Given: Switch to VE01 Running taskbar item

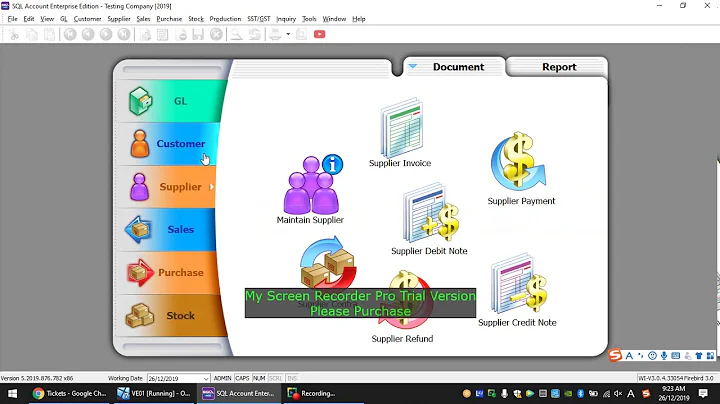Looking at the screenshot, I should point(153,393).
